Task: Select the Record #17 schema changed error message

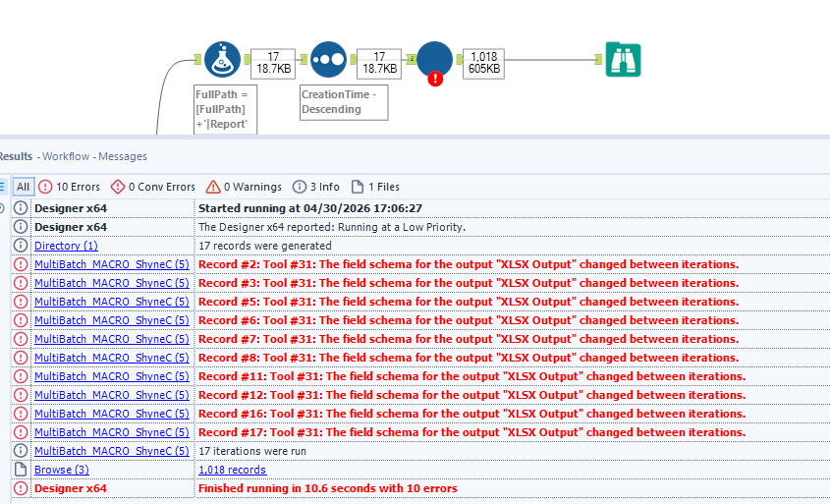Action: tap(472, 432)
